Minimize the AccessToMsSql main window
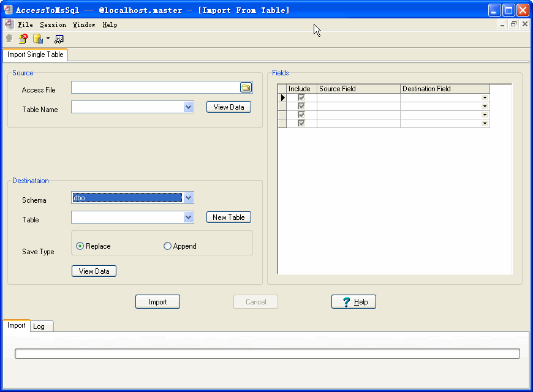The width and height of the screenshot is (533, 392). click(x=494, y=10)
